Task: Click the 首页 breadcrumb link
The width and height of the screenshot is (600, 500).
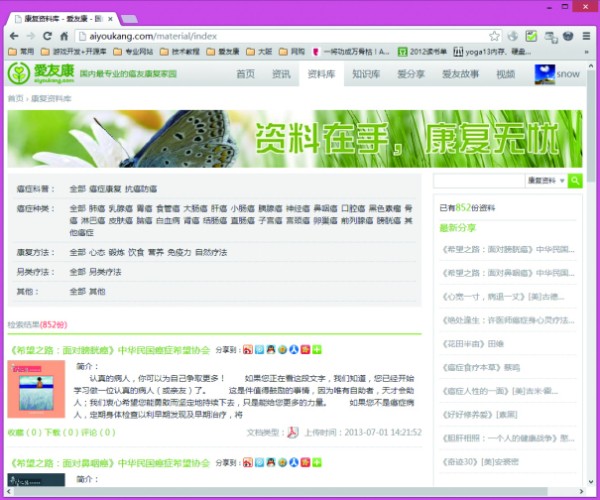Action: point(15,99)
